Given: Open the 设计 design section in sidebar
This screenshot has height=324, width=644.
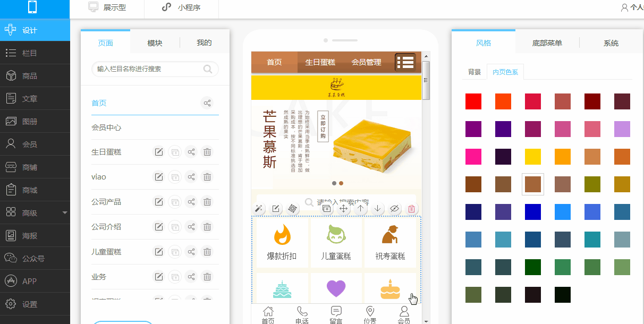Looking at the screenshot, I should point(35,30).
